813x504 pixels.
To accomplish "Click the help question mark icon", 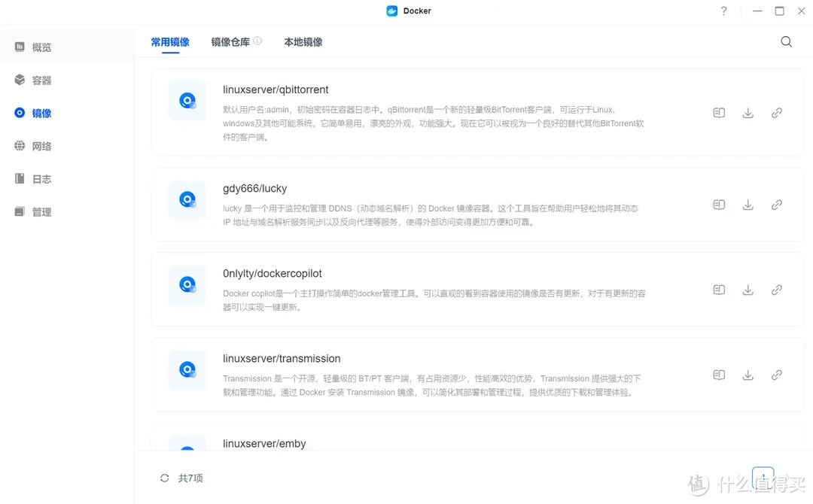I will pos(723,11).
